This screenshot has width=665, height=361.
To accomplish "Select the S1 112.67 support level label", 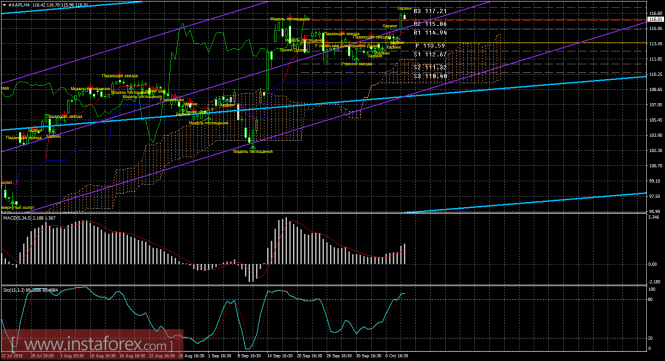I will pos(430,54).
